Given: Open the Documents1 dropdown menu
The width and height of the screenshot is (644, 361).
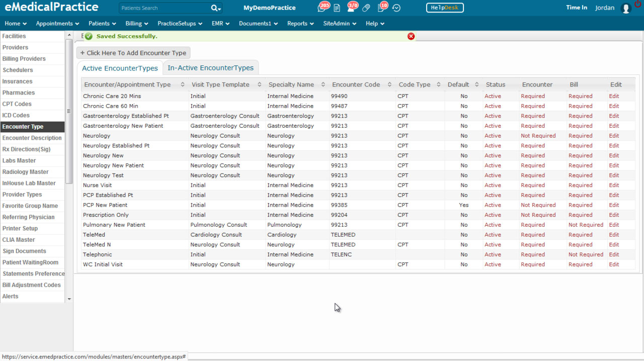Looking at the screenshot, I should 259,24.
